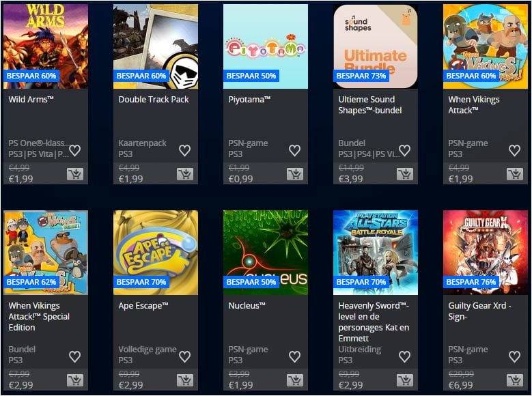Add Ultieme Sound Shapes-bundel to the cart
Screen dimensions: 532x396
coord(405,174)
